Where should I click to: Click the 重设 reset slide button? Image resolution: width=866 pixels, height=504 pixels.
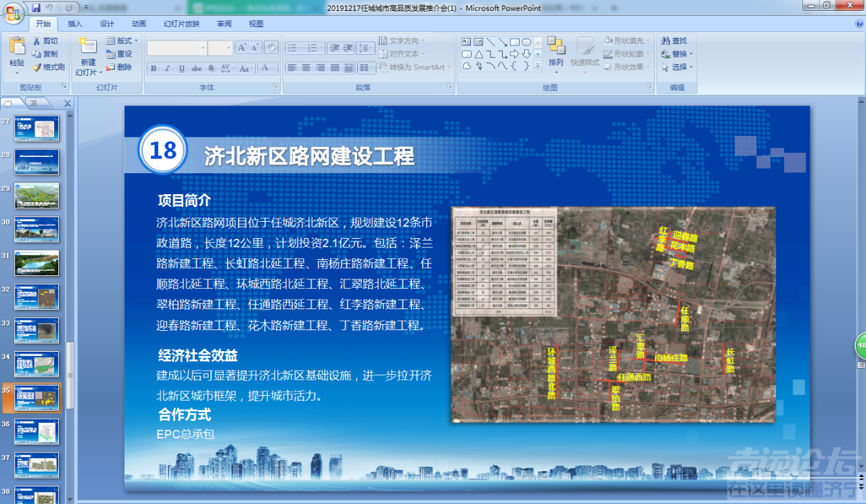(x=120, y=53)
